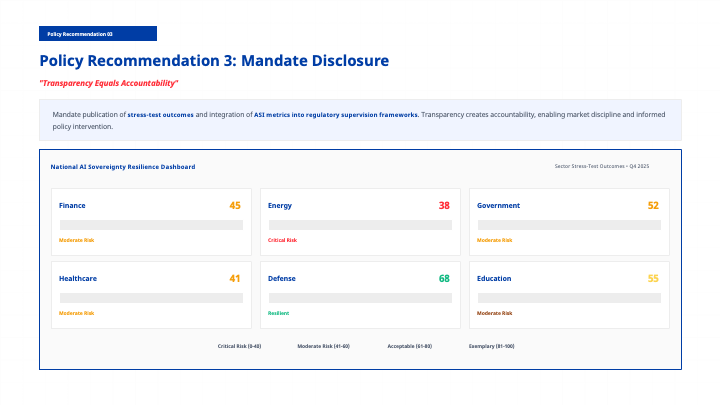Click the Policy Recommendation 03 badge
Image resolution: width=720 pixels, height=405 pixels.
point(98,34)
